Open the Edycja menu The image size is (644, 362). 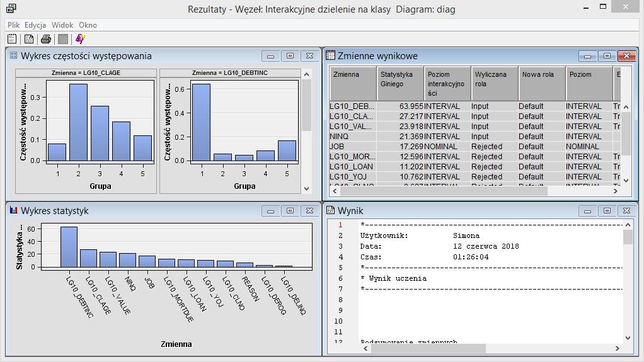tap(35, 25)
